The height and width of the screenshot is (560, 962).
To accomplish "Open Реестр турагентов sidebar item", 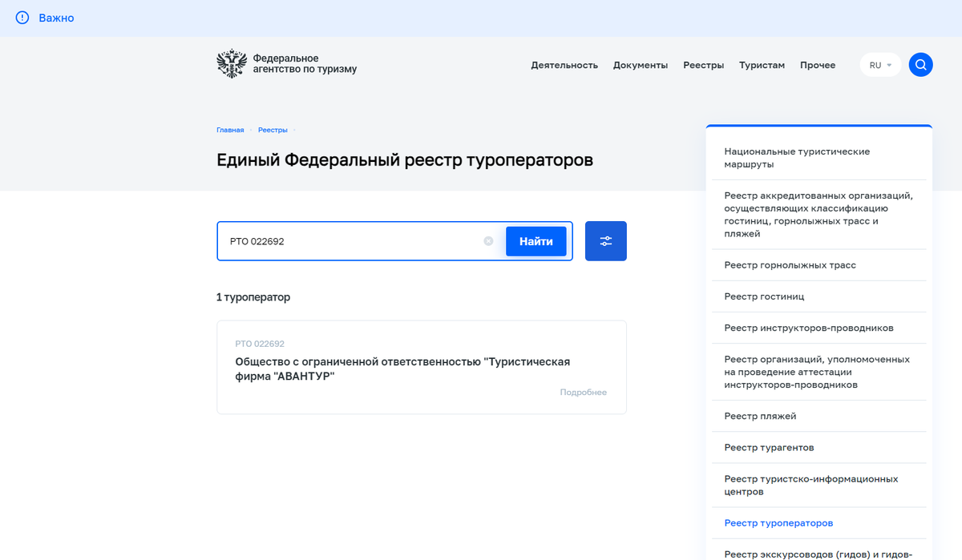I will (819, 448).
